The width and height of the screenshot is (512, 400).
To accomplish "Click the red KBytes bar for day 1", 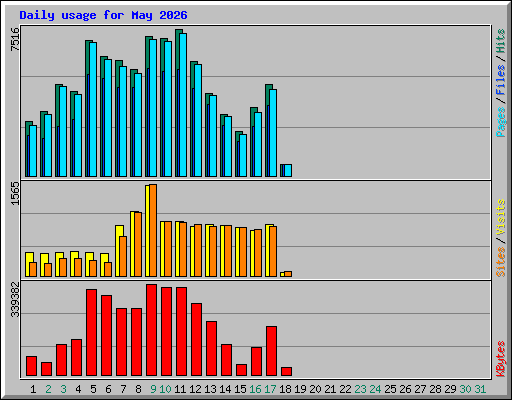I will pos(31,366).
